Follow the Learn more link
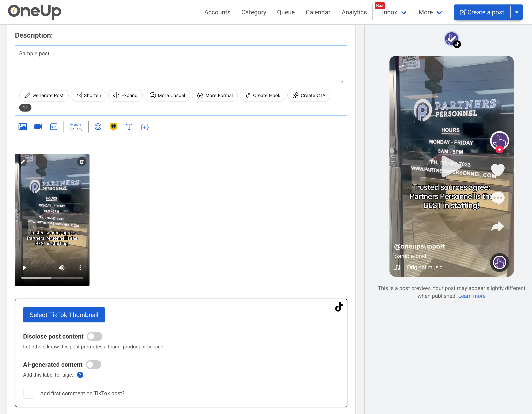Image resolution: width=532 pixels, height=414 pixels. [472, 296]
